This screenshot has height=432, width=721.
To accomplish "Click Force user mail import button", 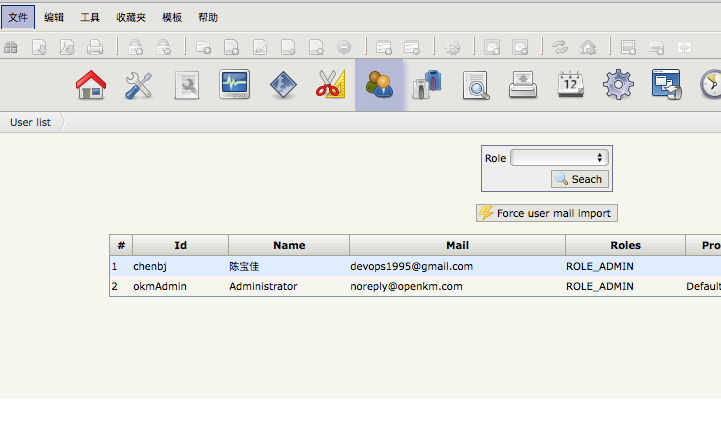I will (546, 213).
